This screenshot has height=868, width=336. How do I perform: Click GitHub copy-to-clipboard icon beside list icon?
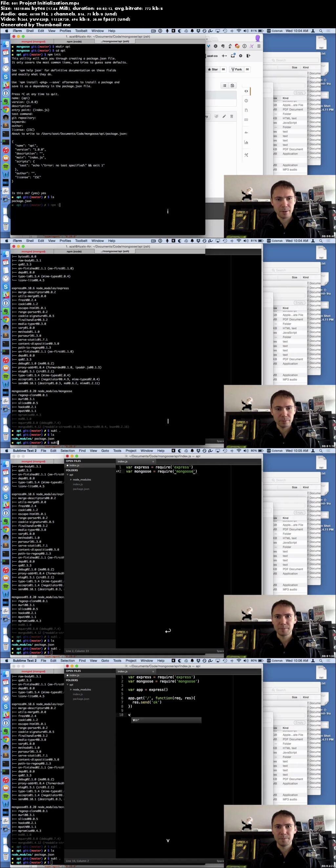[232, 86]
